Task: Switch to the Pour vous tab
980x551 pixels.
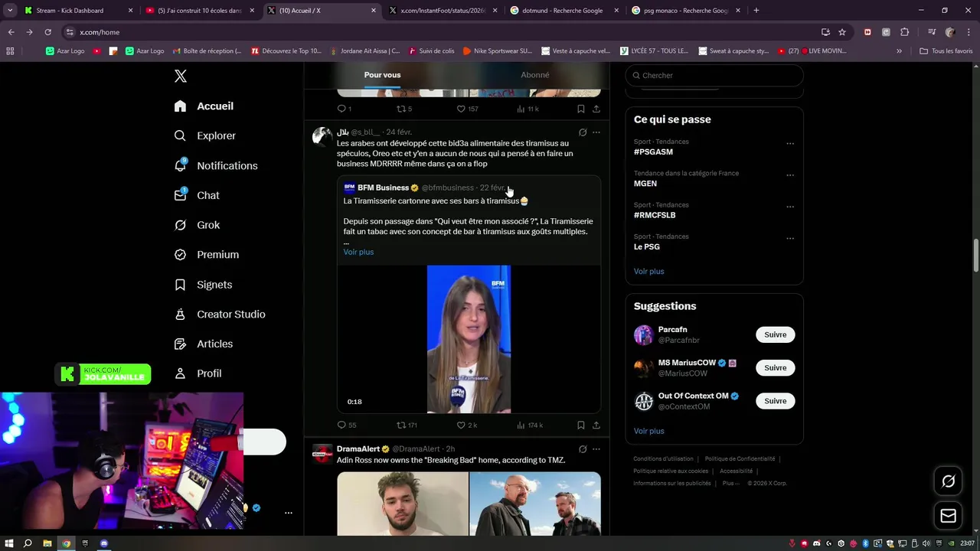Action: click(x=382, y=75)
